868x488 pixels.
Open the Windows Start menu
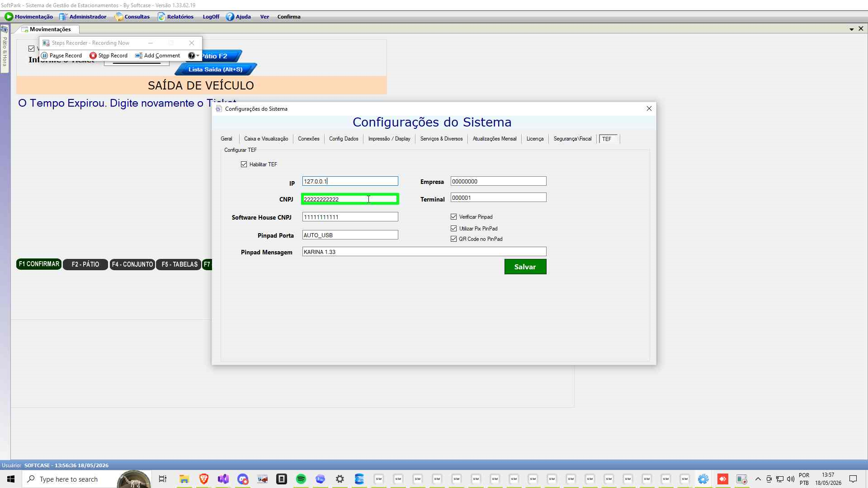pyautogui.click(x=11, y=479)
